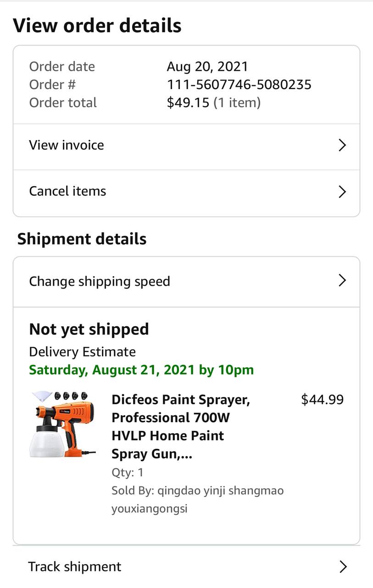Click the Aug 20, 2021 order date

(207, 67)
